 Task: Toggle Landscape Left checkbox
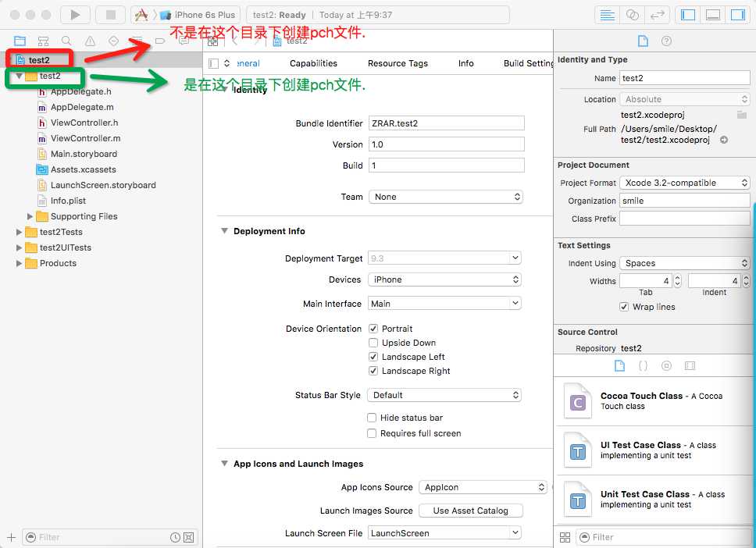point(373,357)
